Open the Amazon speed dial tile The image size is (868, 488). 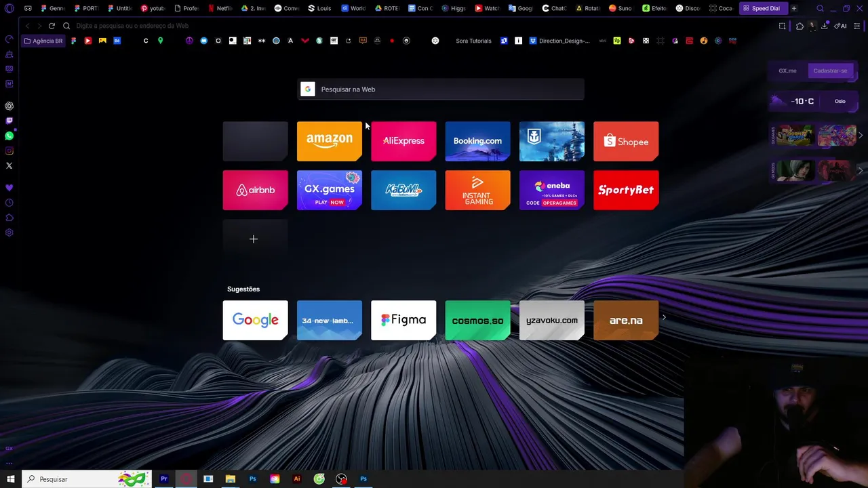330,141
